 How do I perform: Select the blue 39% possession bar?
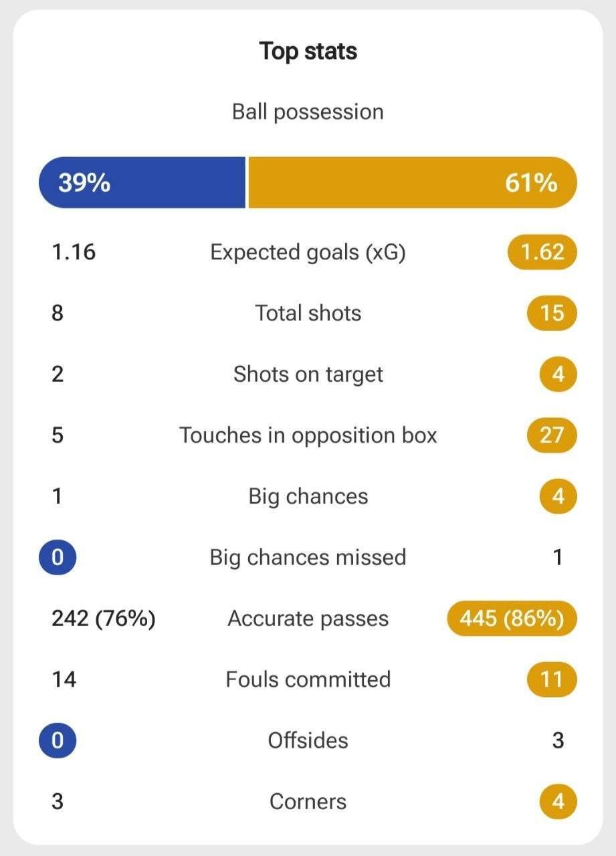(142, 183)
